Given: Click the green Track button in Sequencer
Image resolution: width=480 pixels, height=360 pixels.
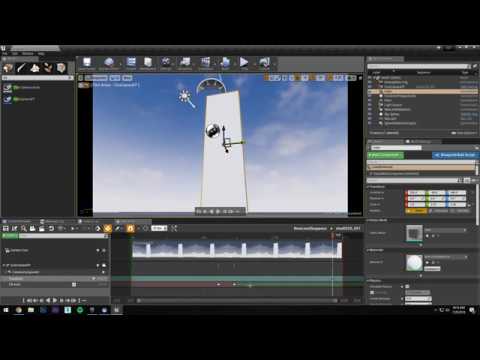Looking at the screenshot, I should pyautogui.click(x=10, y=236).
